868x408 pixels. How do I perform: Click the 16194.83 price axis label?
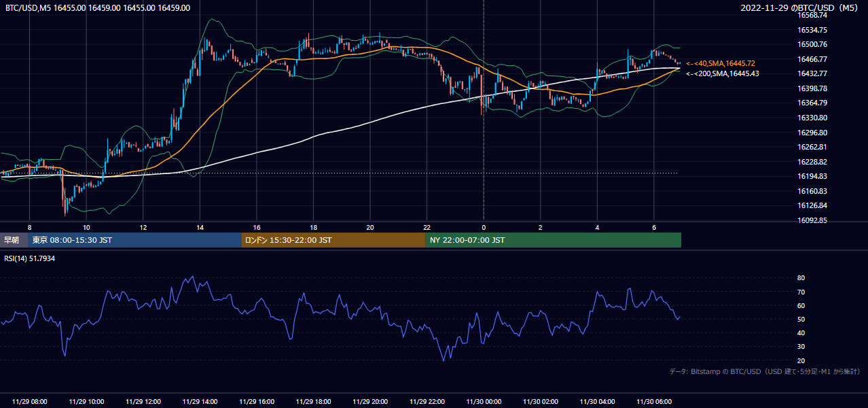812,176
